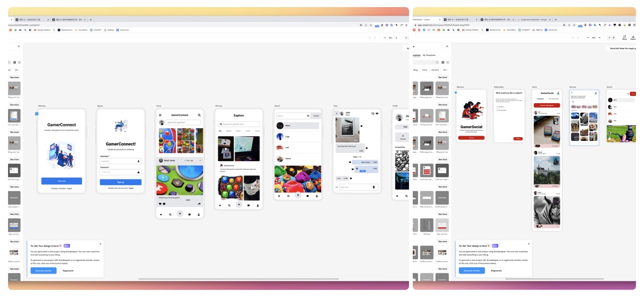Check the second checkbox on Onboarding screen

[x=497, y=111]
